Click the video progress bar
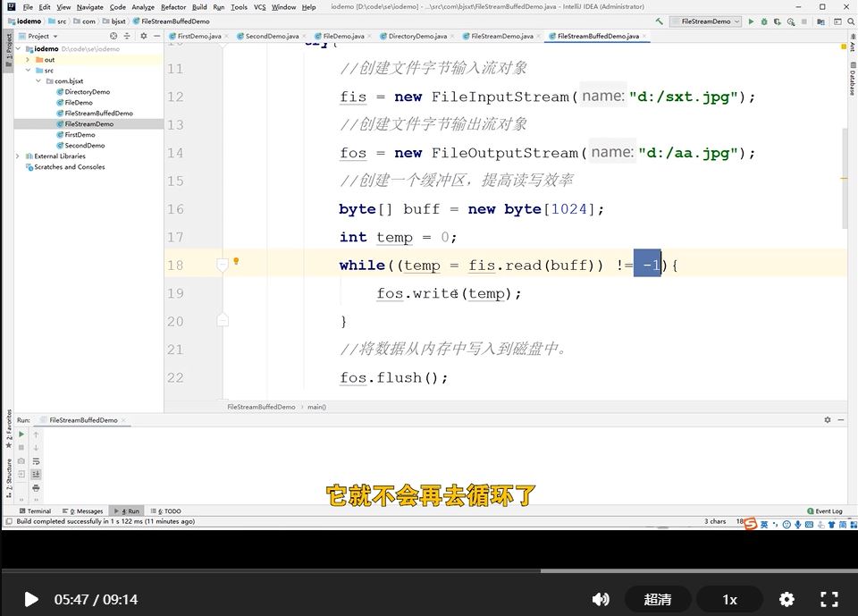Viewport: 858px width, 616px height. tap(429, 570)
